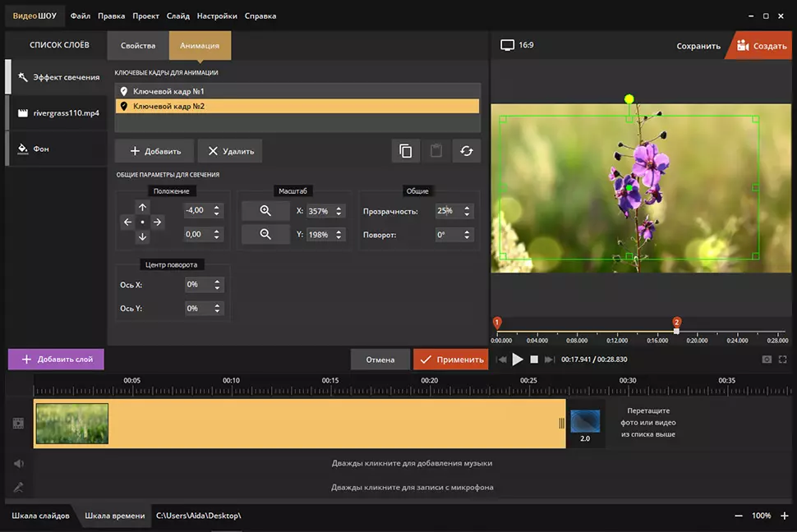Switch to Шкала слайдов view
Viewport: 797px width, 532px height.
click(x=40, y=516)
